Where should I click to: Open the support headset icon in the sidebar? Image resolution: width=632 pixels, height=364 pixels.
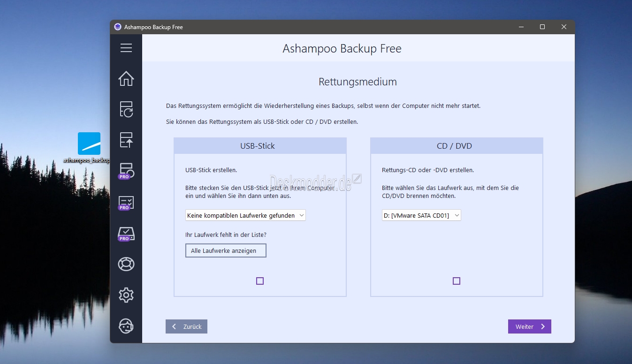tap(126, 326)
